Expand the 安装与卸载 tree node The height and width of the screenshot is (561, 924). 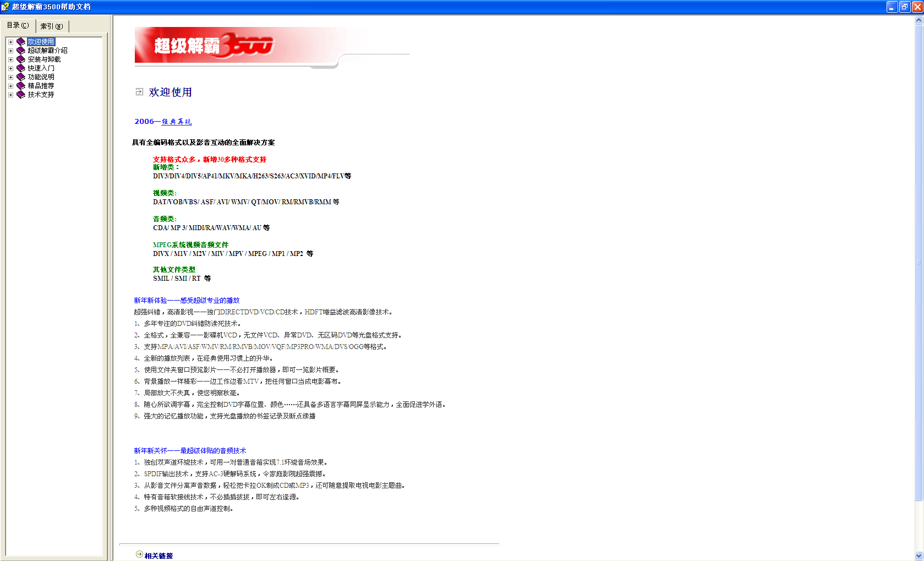click(x=10, y=59)
